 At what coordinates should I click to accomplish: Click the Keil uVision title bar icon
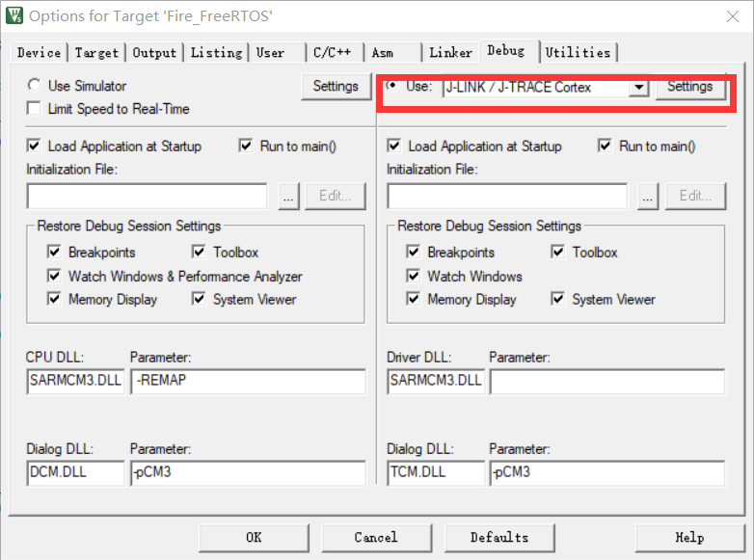[x=14, y=15]
